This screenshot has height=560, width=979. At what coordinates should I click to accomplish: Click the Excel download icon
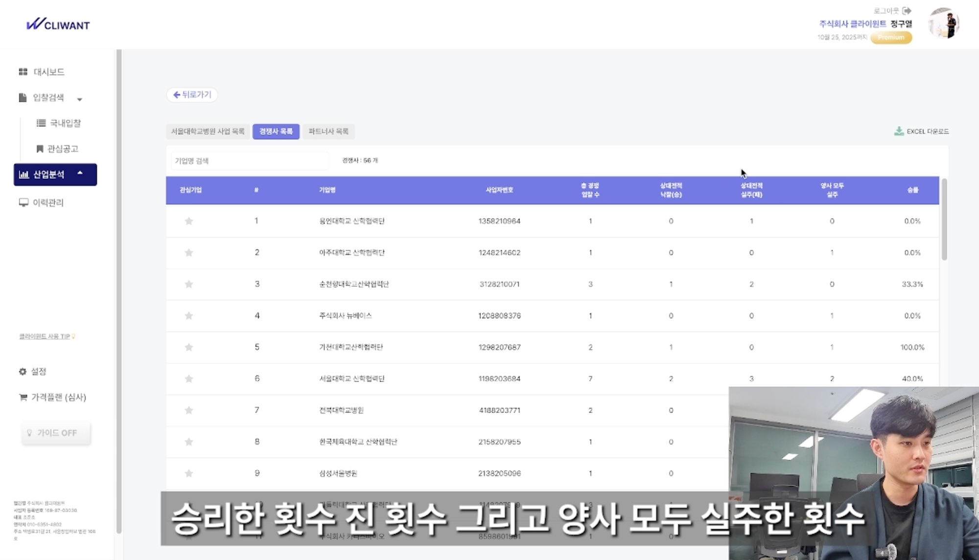[x=899, y=131]
